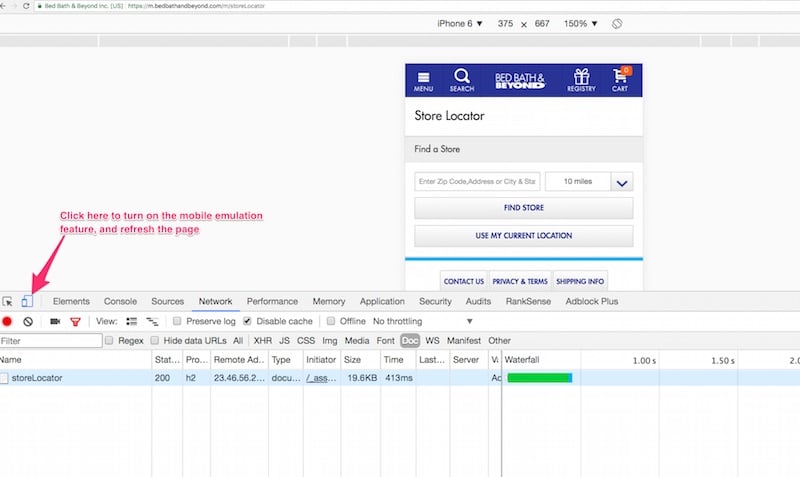
Task: Toggle the device toolbar mobile emulation icon
Action: click(x=27, y=302)
